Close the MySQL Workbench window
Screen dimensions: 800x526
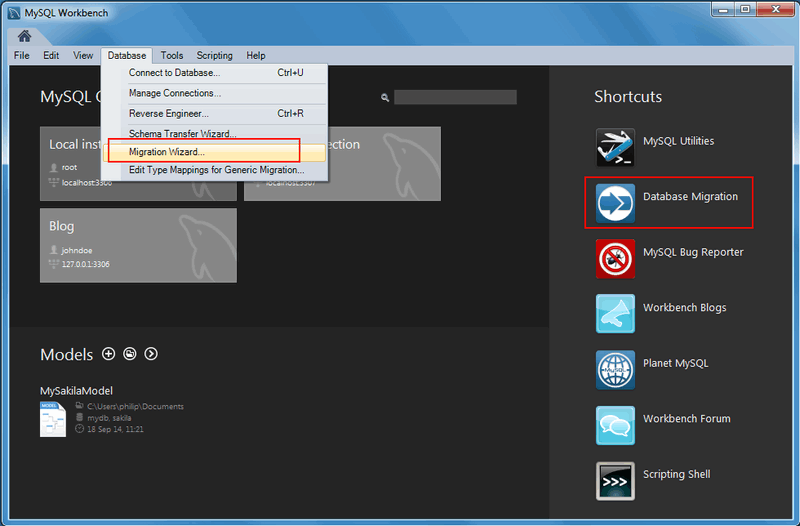point(776,10)
